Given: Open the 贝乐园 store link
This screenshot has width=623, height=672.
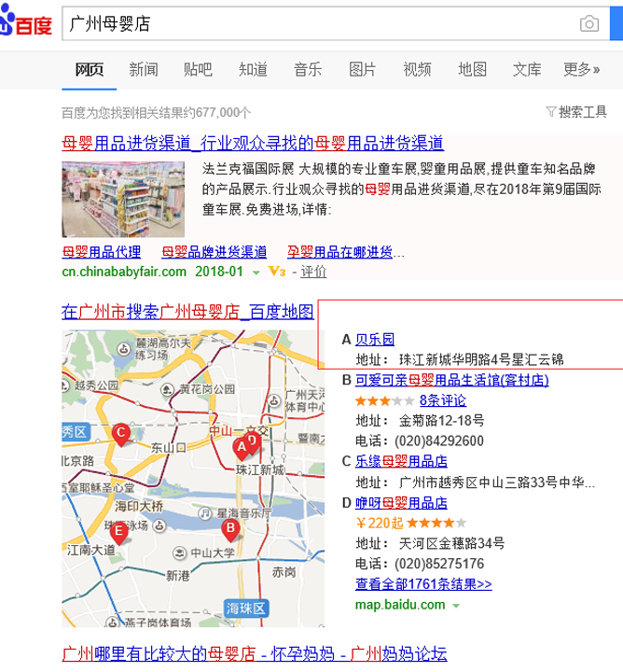Looking at the screenshot, I should pyautogui.click(x=376, y=339).
